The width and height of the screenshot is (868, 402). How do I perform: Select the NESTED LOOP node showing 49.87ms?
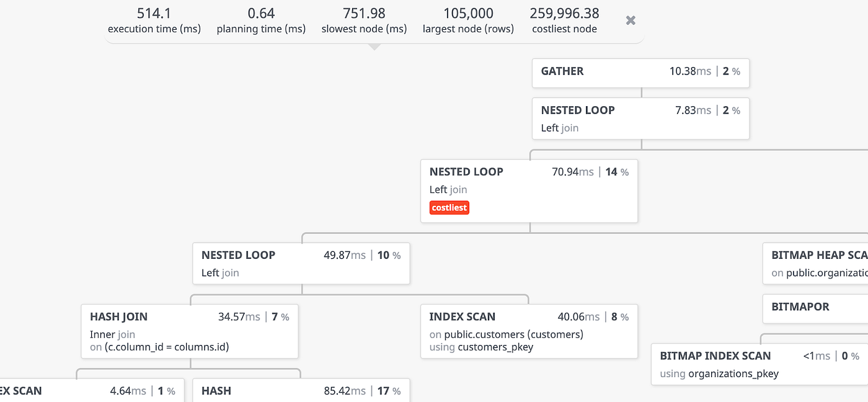[x=301, y=263]
